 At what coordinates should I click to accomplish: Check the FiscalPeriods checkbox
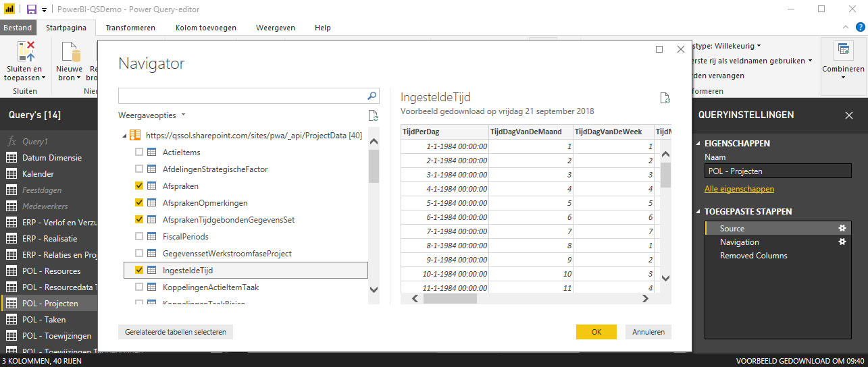point(139,237)
